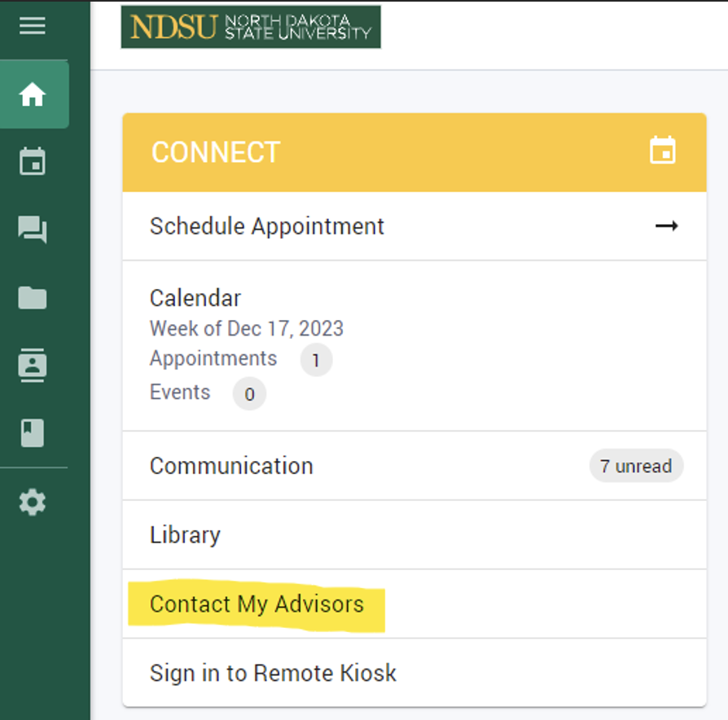Viewport: 728px width, 720px height.
Task: Click the Appointments count badge showing 1
Action: [317, 360]
